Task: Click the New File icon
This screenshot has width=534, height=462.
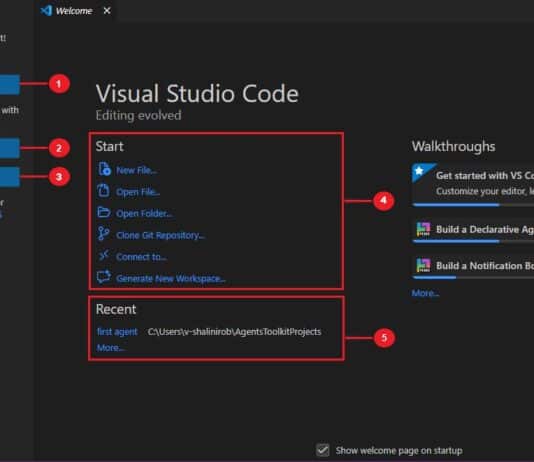Action: click(104, 169)
